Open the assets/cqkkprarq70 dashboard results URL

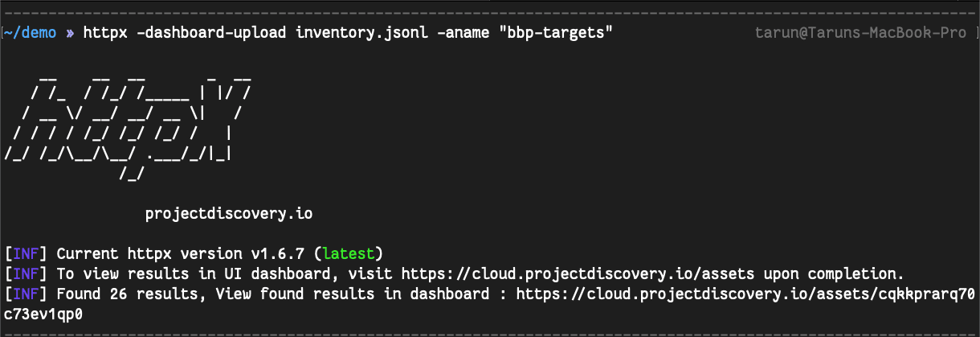(745, 293)
